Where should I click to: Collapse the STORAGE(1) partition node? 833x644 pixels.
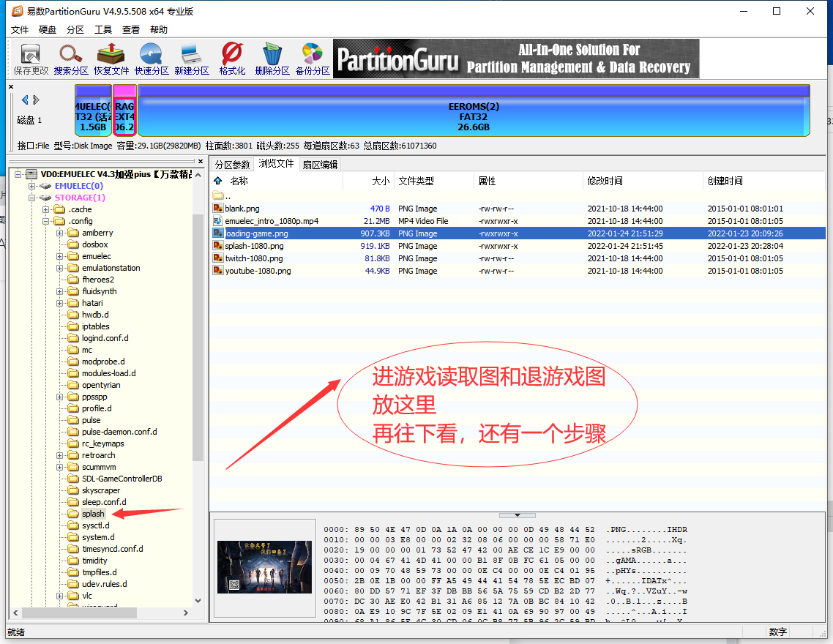(x=32, y=198)
